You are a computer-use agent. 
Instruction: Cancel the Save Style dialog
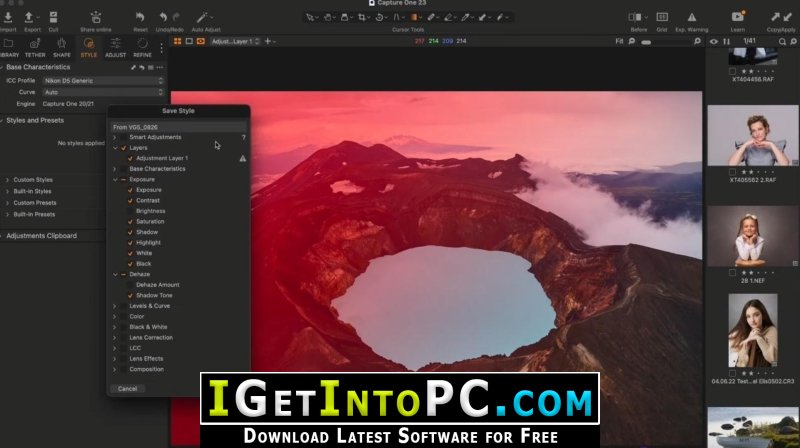(128, 389)
